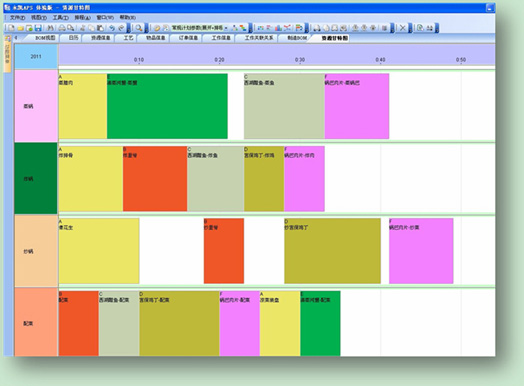Switch to the 日历 tab
Viewport: 524px width, 386px height.
pos(74,38)
